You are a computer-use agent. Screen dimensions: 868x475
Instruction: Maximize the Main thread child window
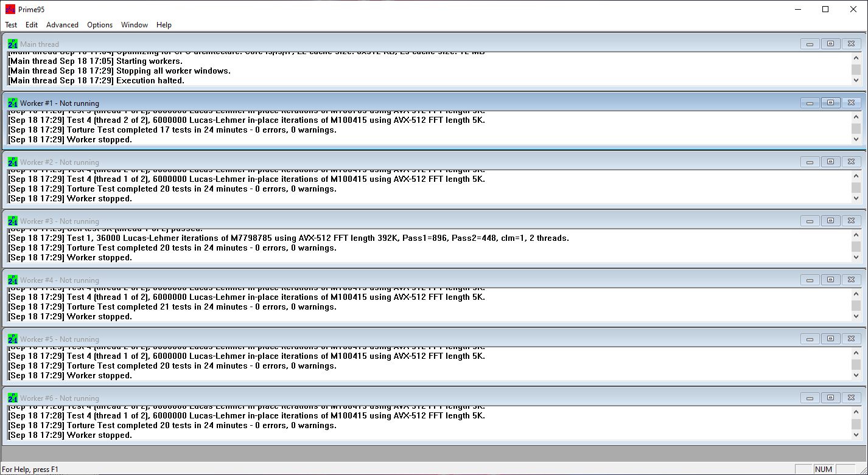pos(830,44)
